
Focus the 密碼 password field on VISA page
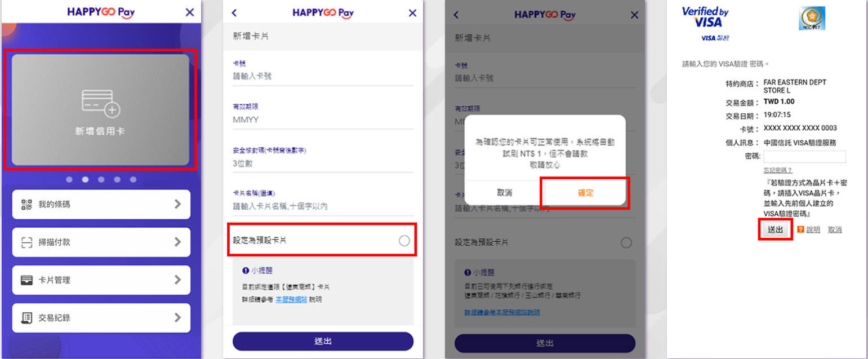coord(804,157)
